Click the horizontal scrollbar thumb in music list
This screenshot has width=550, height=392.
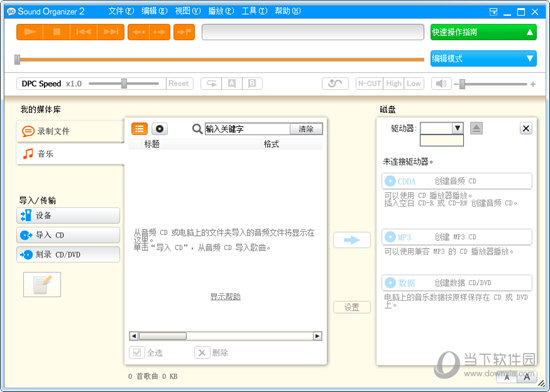[163, 336]
